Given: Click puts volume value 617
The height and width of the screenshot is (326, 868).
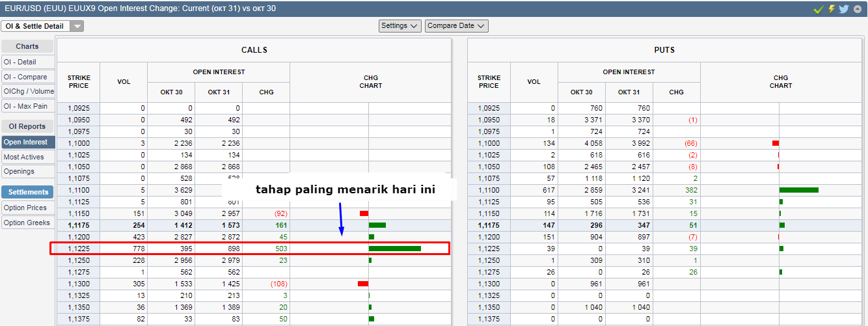Looking at the screenshot, I should [549, 189].
